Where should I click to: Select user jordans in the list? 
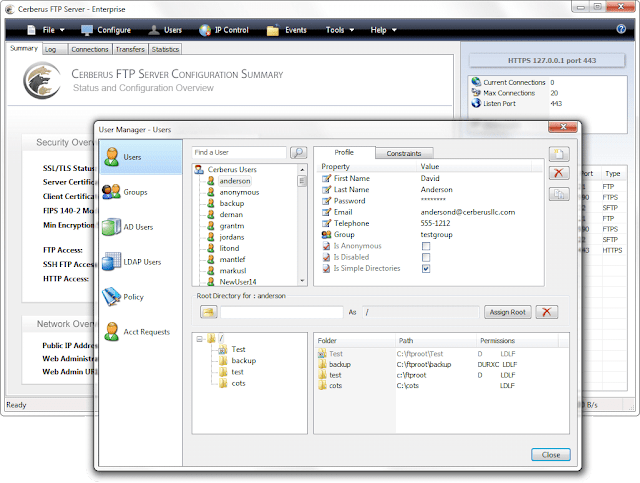pyautogui.click(x=231, y=237)
